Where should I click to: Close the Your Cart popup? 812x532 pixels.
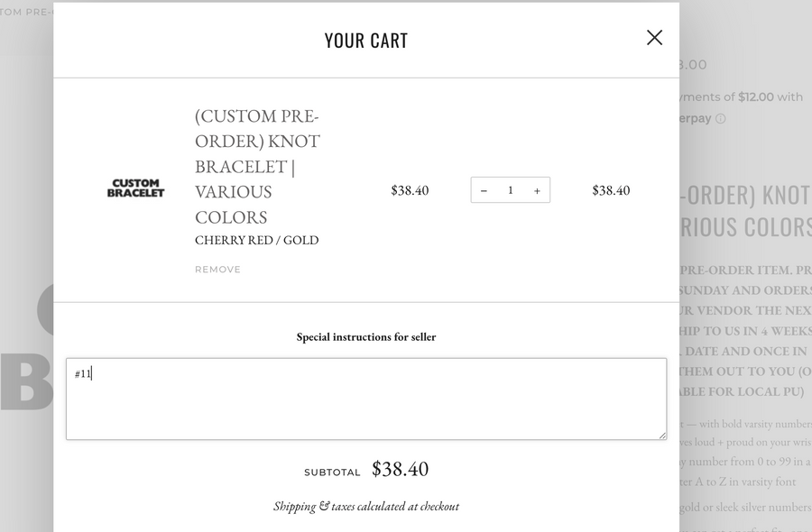[654, 38]
